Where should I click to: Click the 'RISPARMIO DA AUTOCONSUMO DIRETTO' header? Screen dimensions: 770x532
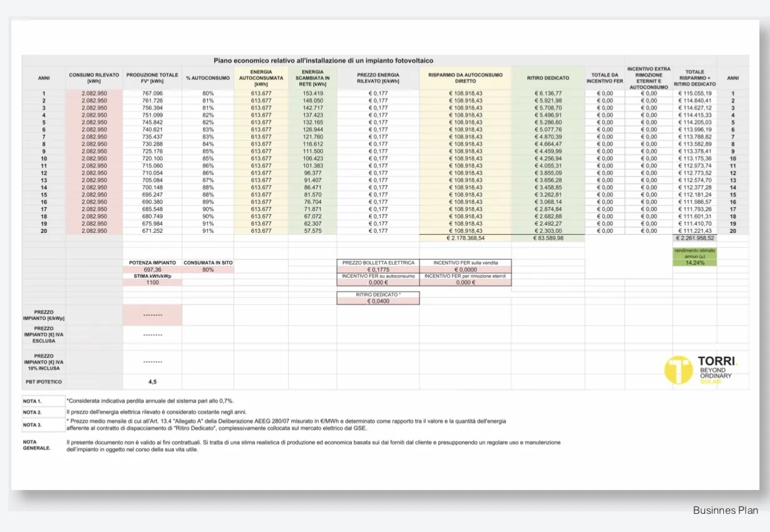465,78
